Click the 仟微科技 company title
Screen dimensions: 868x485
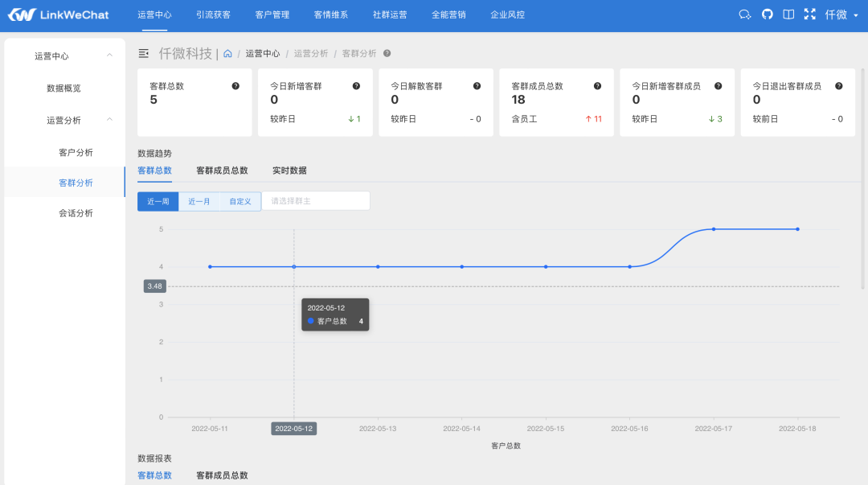tap(186, 53)
